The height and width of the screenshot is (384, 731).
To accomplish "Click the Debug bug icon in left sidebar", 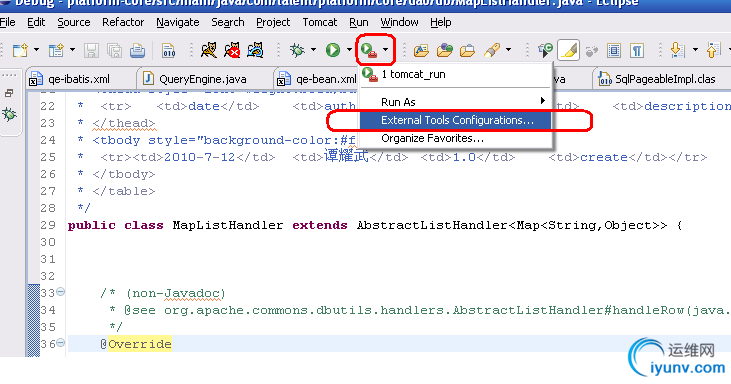I will pos(9,114).
